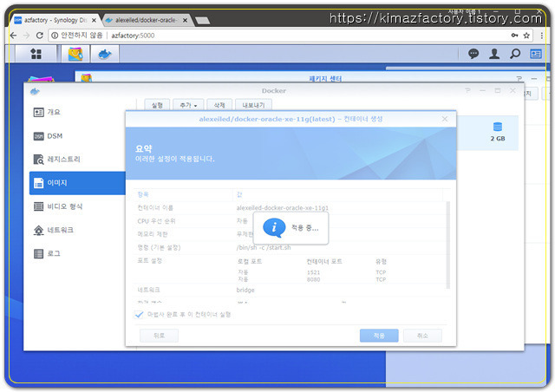The image size is (555, 392).
Task: Open the DSM widgets panel icon
Action: point(536,54)
